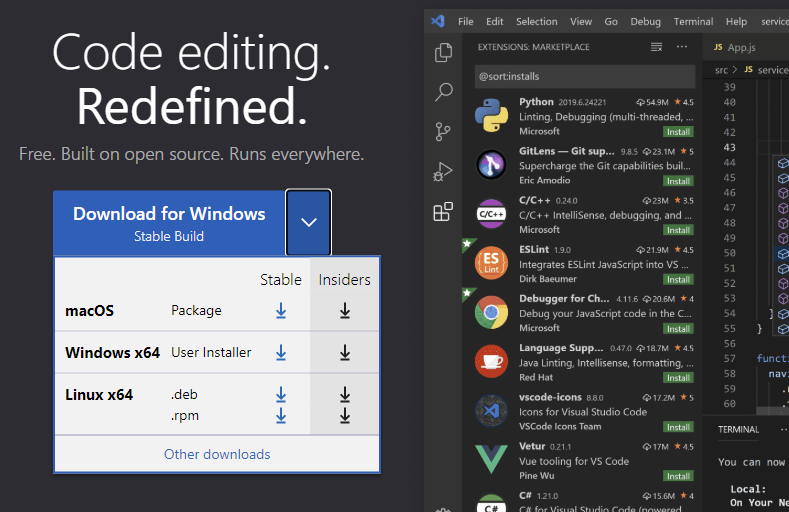Download Linux .rpm Insiders build
Screen dimensions: 789x512
click(345, 416)
